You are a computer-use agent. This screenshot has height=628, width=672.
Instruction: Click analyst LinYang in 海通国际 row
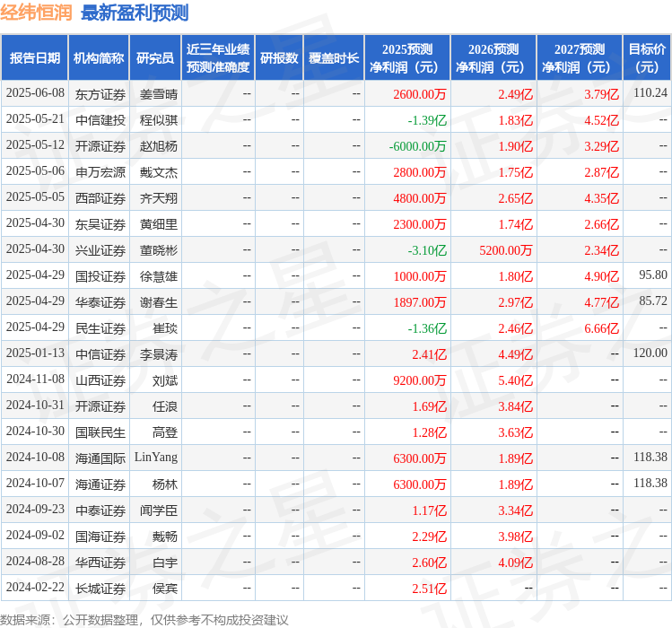click(156, 458)
